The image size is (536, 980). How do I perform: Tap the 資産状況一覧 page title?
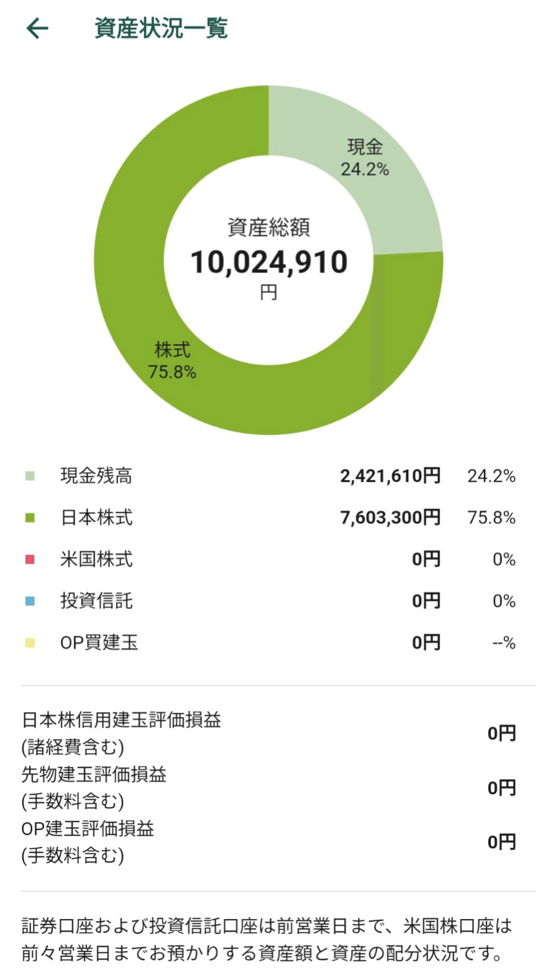[161, 29]
